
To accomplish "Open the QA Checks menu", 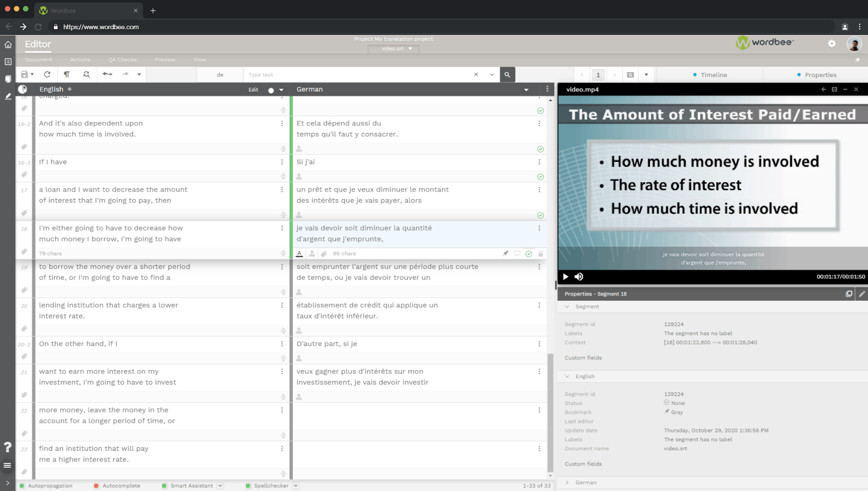I will pos(122,60).
